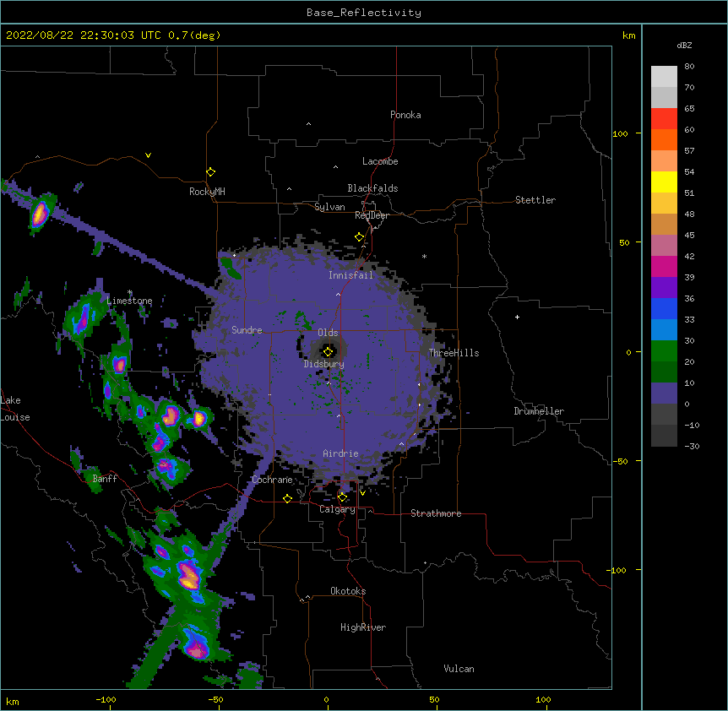This screenshot has width=728, height=711.
Task: Click the Strathmore label
Action: (436, 513)
